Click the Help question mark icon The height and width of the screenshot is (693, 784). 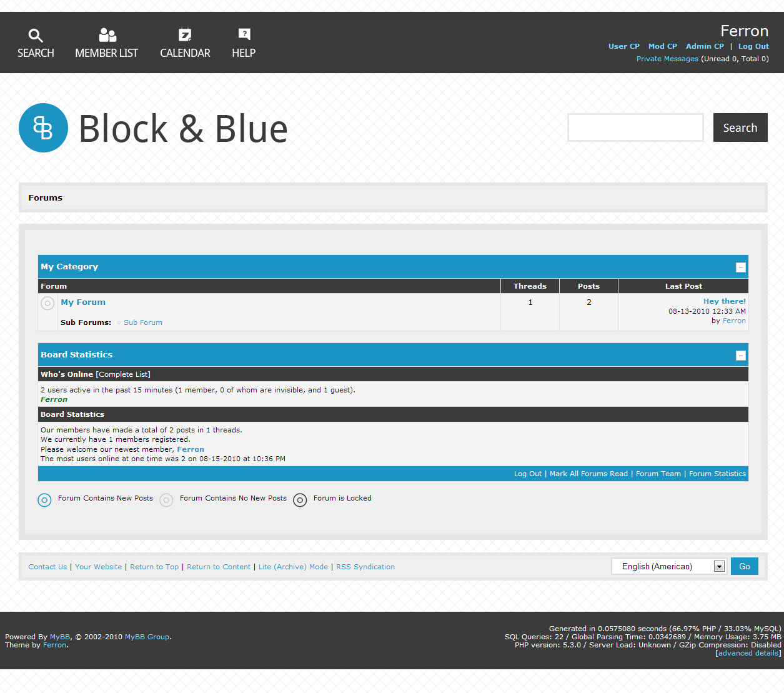coord(244,34)
